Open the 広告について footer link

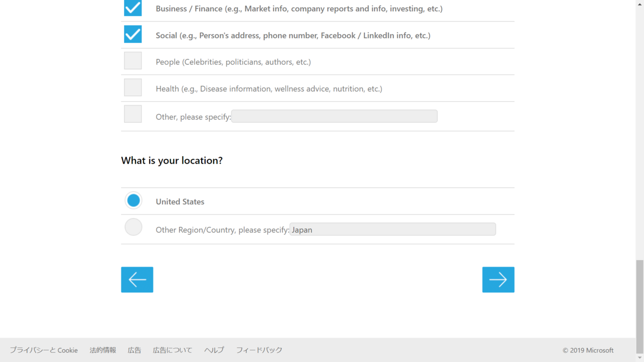(172, 350)
